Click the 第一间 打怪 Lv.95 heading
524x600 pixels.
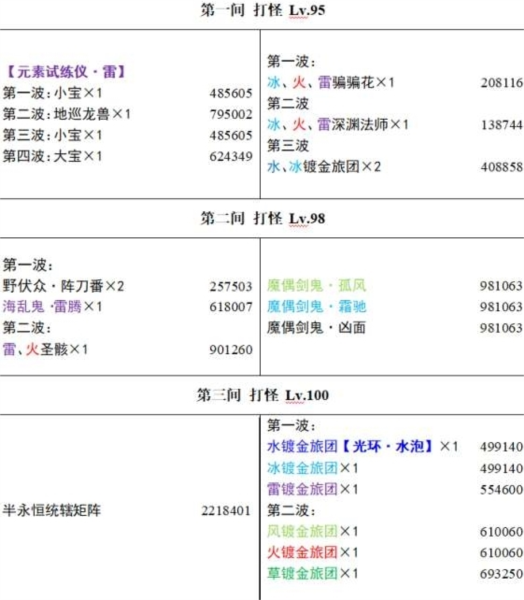263,10
